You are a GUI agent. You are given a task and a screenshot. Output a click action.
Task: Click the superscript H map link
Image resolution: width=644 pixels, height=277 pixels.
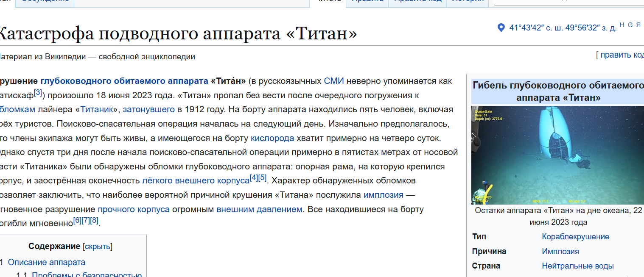[x=622, y=25]
